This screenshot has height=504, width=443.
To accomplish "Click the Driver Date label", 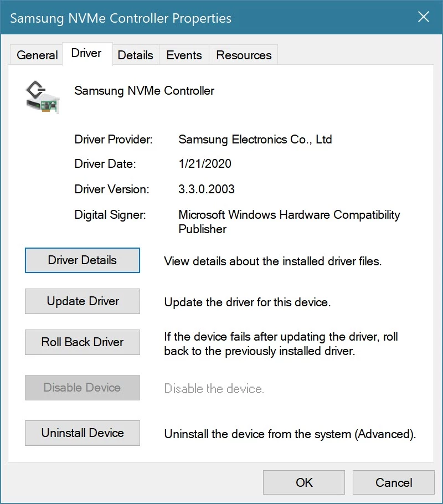I will point(105,163).
